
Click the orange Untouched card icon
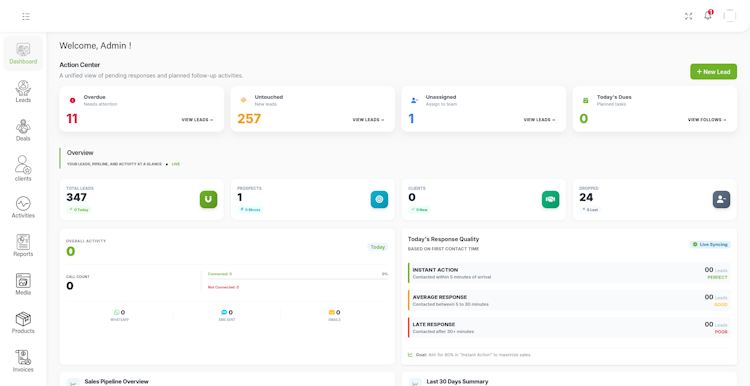click(x=243, y=100)
